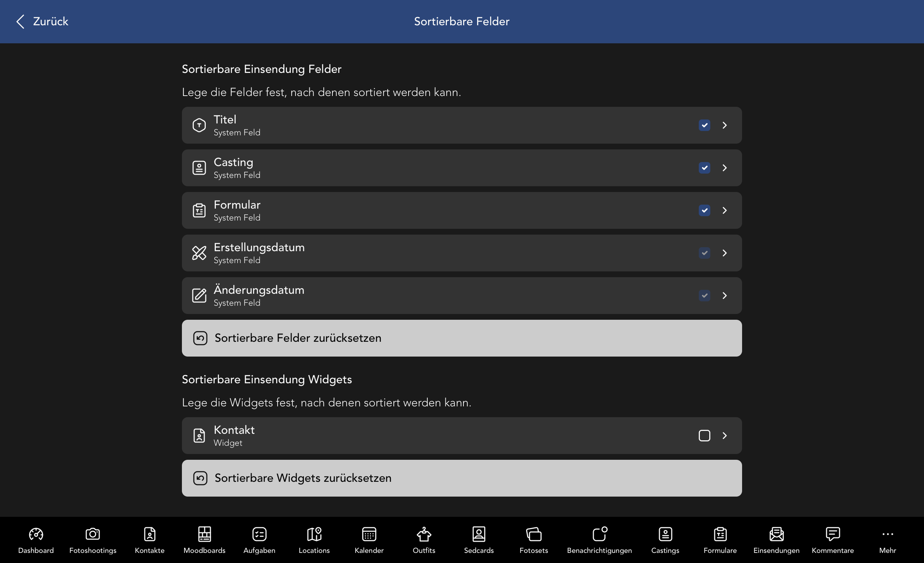Click Sortierbare Einsendung Widgets heading
This screenshot has height=563, width=924.
coord(267,380)
